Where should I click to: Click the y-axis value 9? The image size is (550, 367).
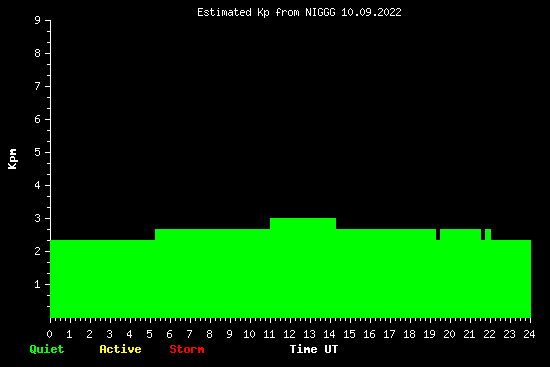[x=38, y=20]
